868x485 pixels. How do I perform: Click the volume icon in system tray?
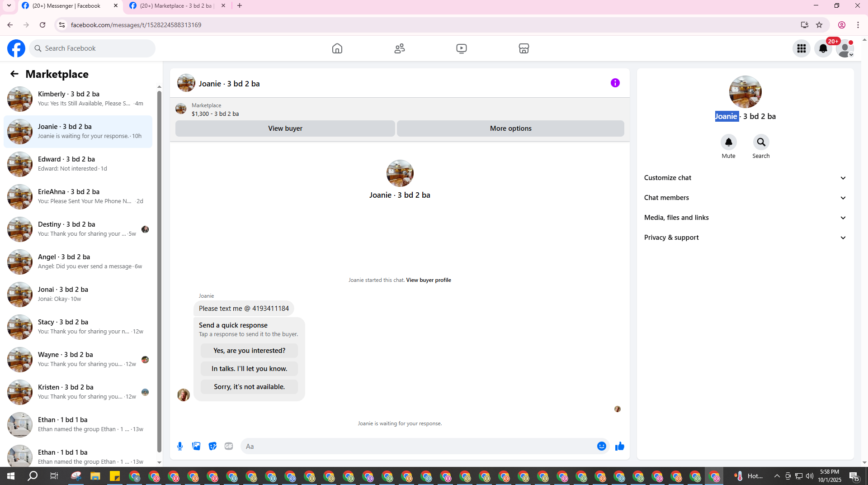click(x=810, y=476)
